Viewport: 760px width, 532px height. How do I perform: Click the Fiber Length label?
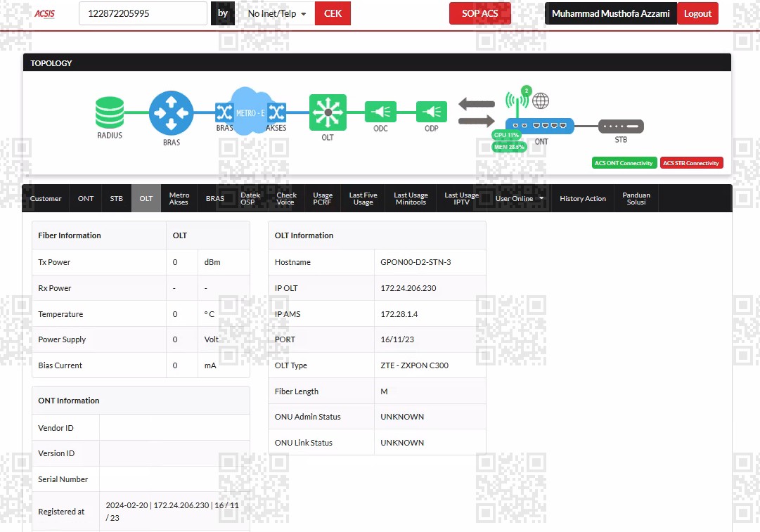pos(297,391)
